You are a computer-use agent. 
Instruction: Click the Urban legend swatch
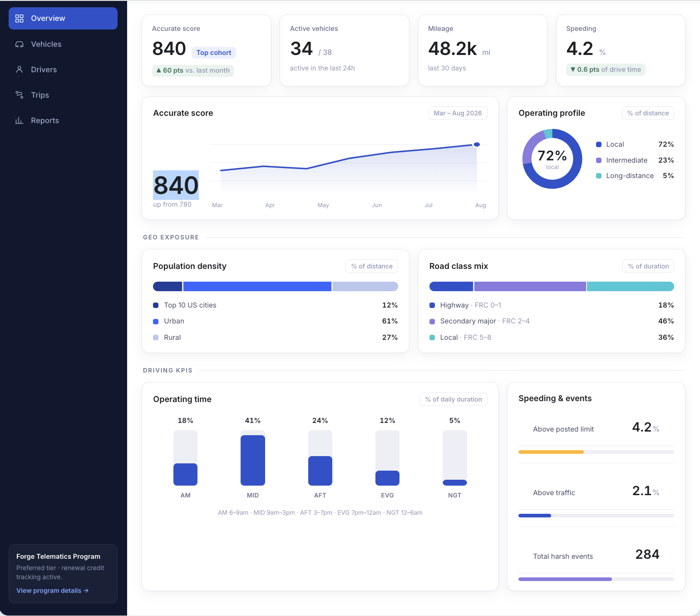156,321
